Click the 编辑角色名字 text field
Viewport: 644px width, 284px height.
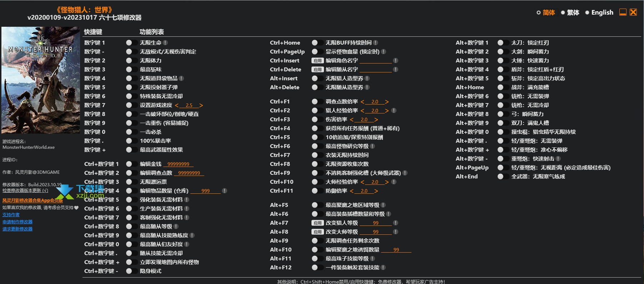(376, 61)
